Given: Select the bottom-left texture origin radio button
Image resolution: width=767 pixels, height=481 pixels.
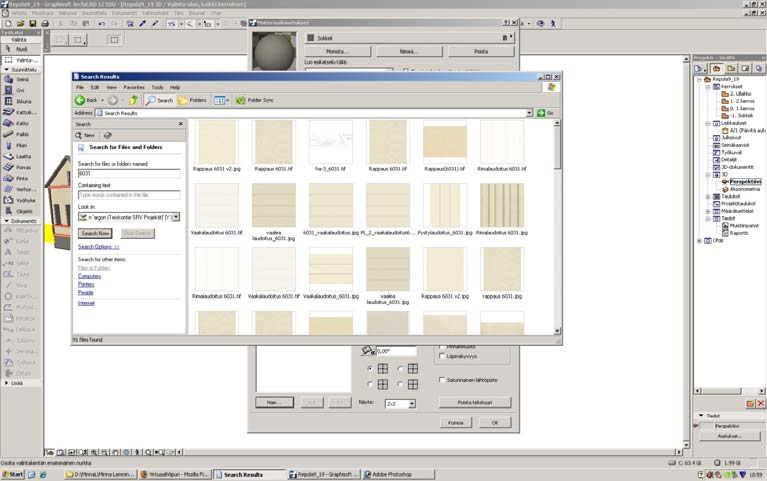Looking at the screenshot, I should [x=370, y=384].
